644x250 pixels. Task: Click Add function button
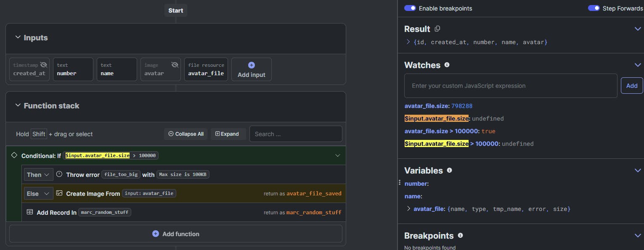coord(176,234)
